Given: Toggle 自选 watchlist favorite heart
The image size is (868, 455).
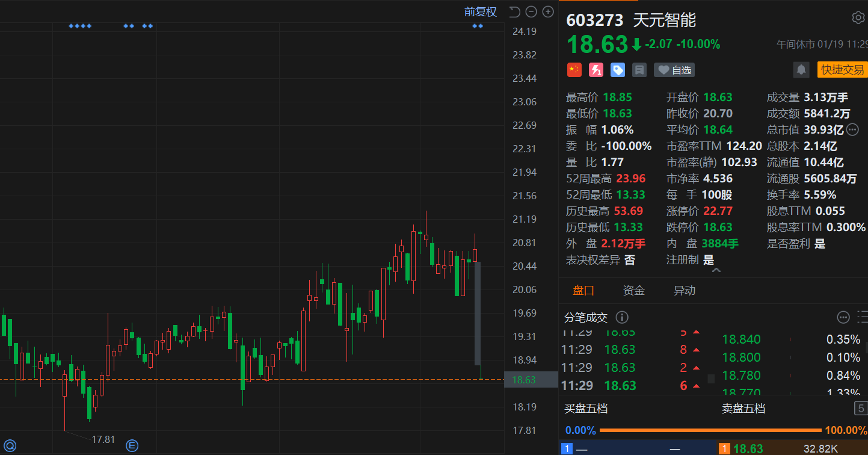Looking at the screenshot, I should (x=674, y=70).
